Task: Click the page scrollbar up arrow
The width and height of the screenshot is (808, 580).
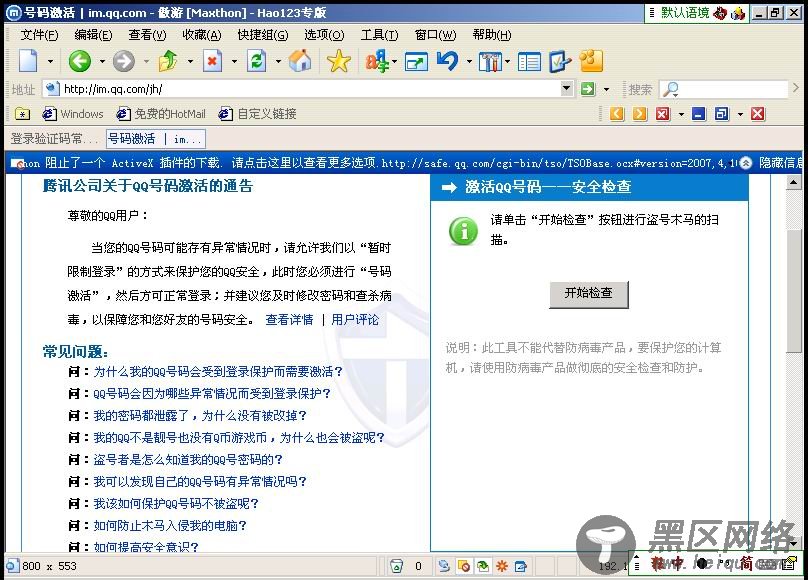Action: (794, 182)
